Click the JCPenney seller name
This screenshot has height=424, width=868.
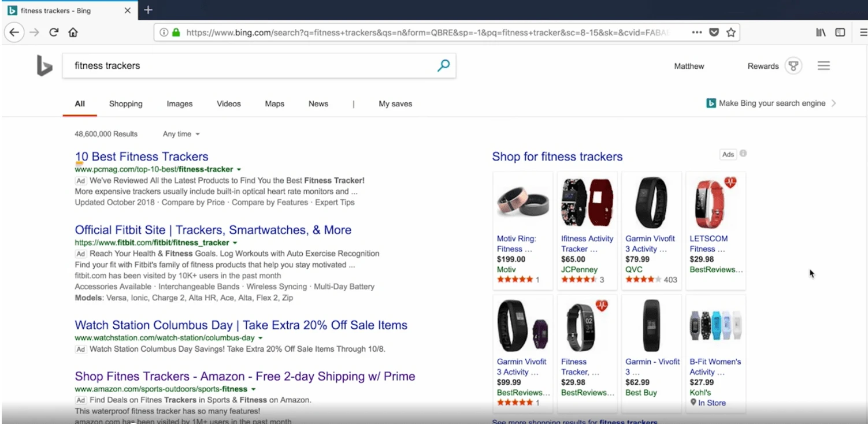point(579,270)
